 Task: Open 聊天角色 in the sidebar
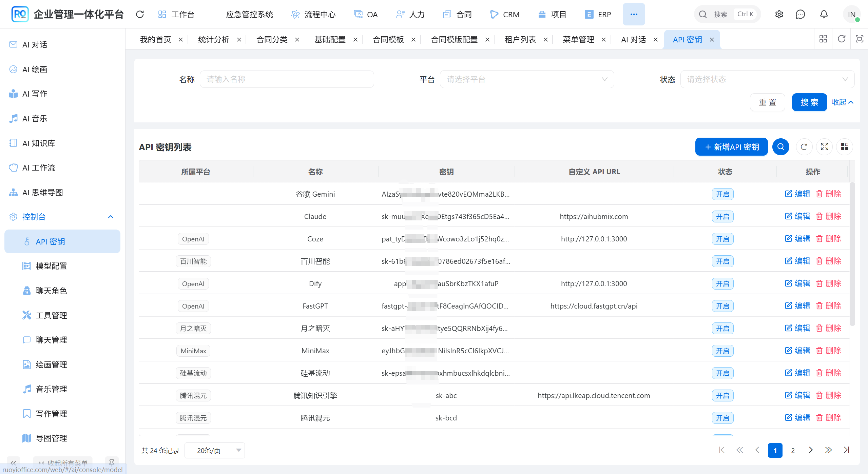(x=62, y=291)
